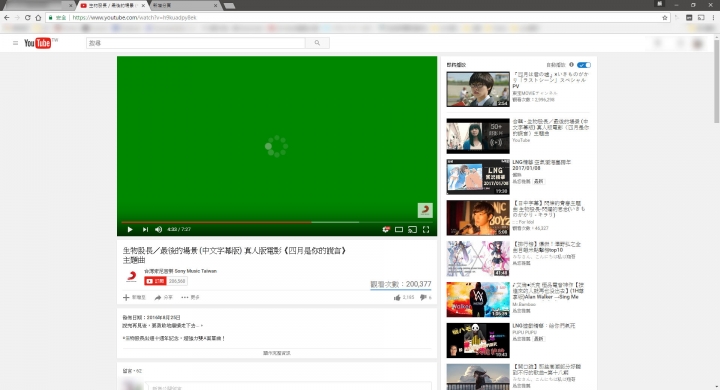720x390 pixels.
Task: Click the page vertical scrollbar thumb
Action: pyautogui.click(x=716, y=80)
